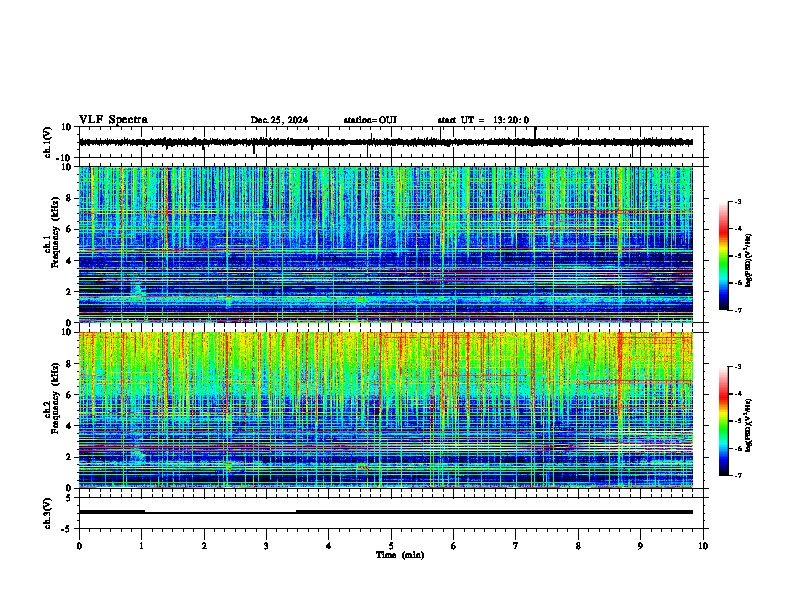This screenshot has height=612, width=792.
Task: Click the ch.1 waveform trace panel
Action: [393, 142]
